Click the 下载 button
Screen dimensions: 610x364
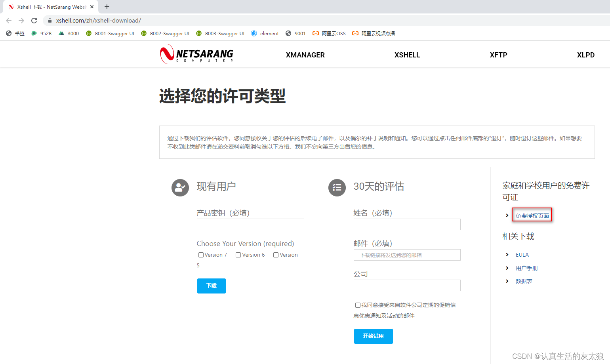click(212, 286)
